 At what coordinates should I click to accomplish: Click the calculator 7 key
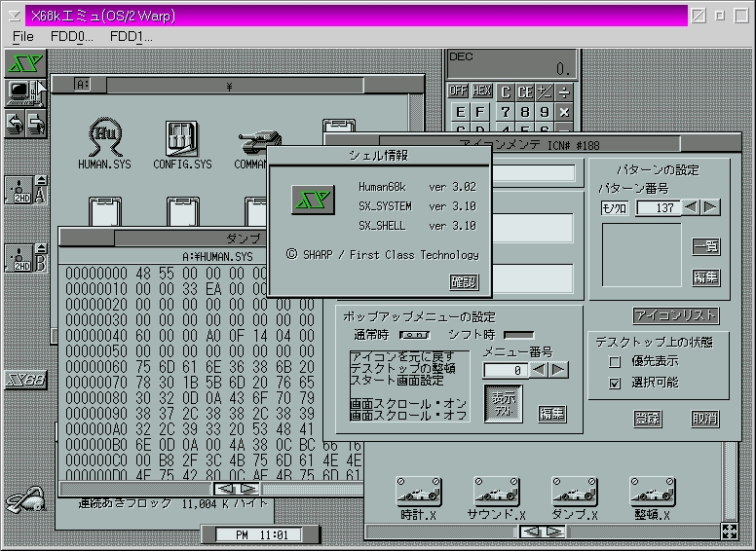[505, 112]
